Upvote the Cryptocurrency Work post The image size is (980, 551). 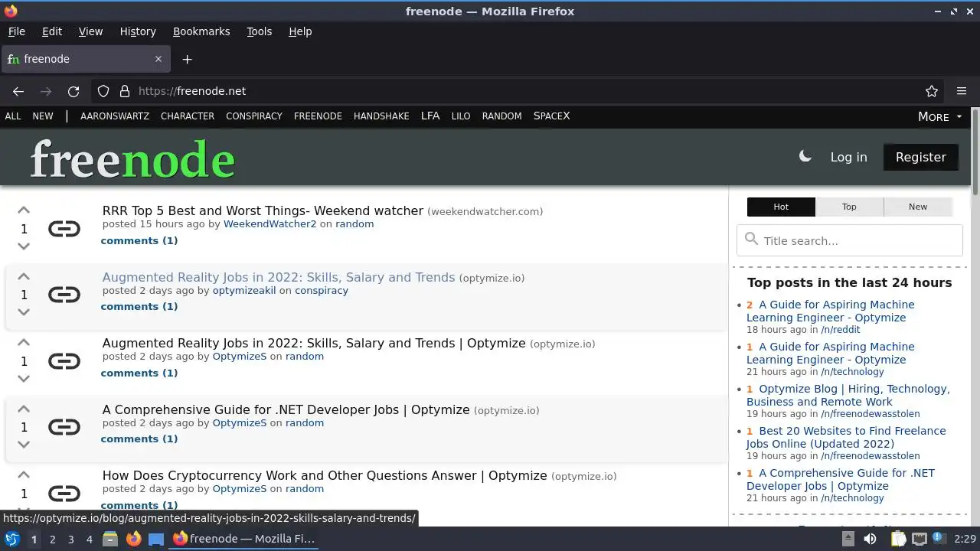pos(24,474)
